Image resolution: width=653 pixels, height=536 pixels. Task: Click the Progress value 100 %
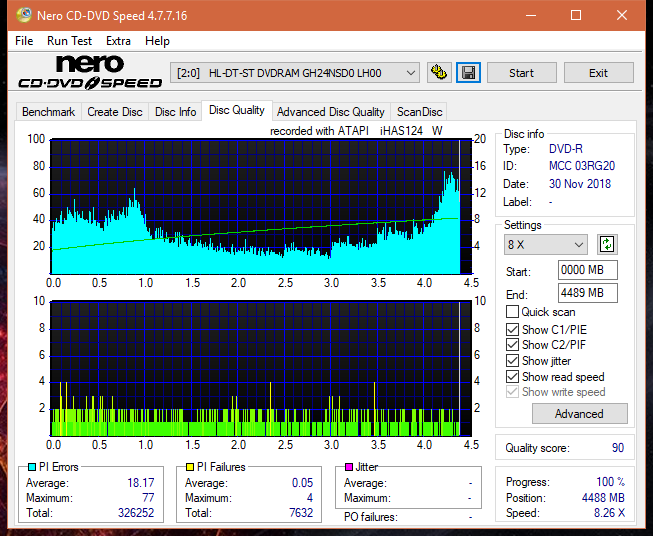(611, 482)
